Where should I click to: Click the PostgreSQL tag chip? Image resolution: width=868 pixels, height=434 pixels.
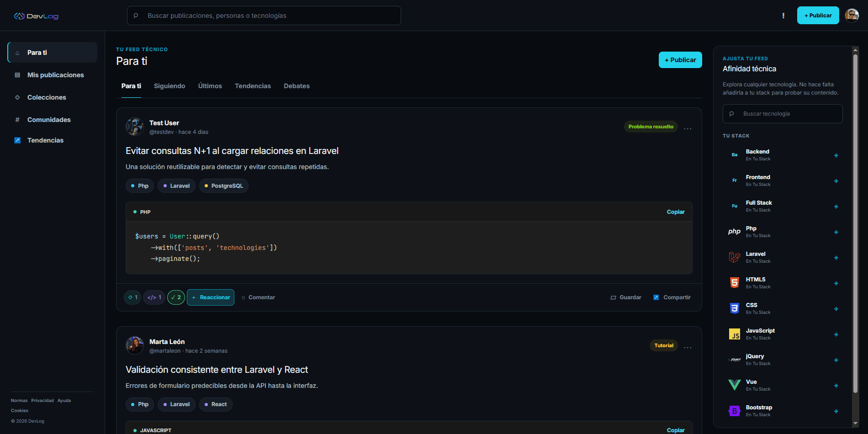pyautogui.click(x=224, y=186)
